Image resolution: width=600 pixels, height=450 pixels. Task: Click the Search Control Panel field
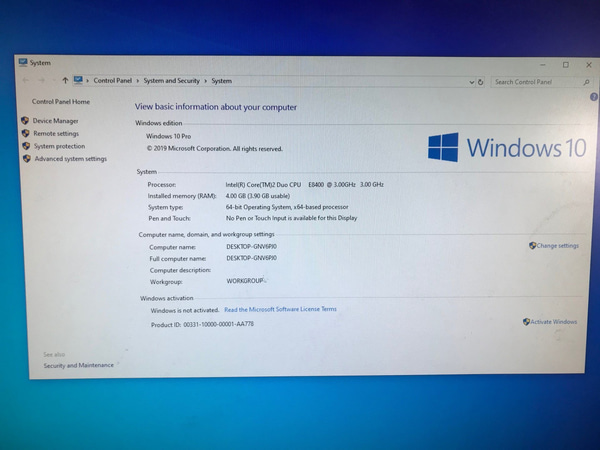coord(535,82)
